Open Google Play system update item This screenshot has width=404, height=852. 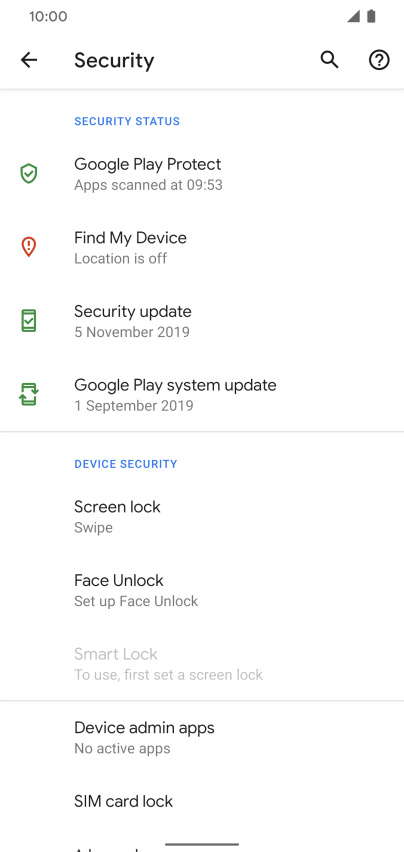tap(202, 394)
